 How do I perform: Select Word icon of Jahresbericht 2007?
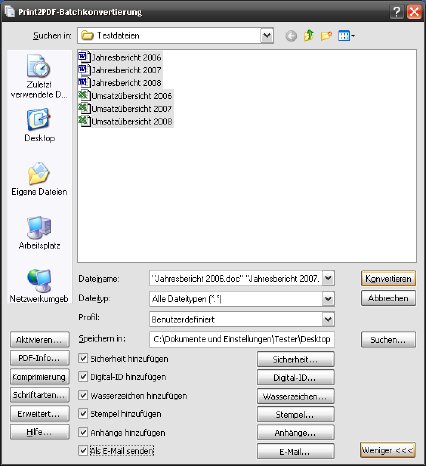pos(84,70)
